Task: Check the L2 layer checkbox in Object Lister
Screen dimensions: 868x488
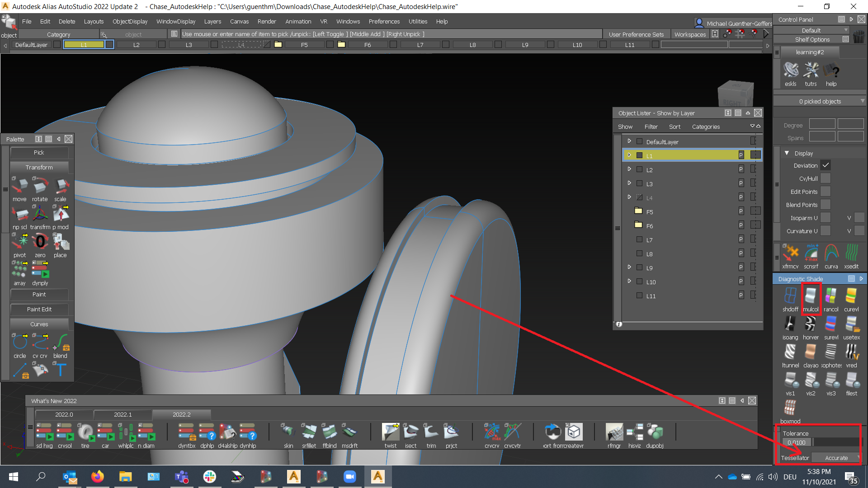Action: coord(639,169)
